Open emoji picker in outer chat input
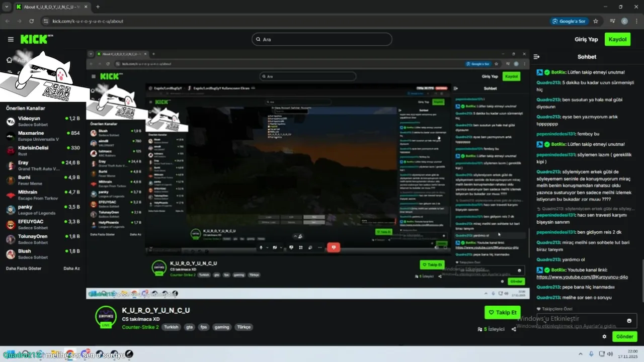 [629, 321]
